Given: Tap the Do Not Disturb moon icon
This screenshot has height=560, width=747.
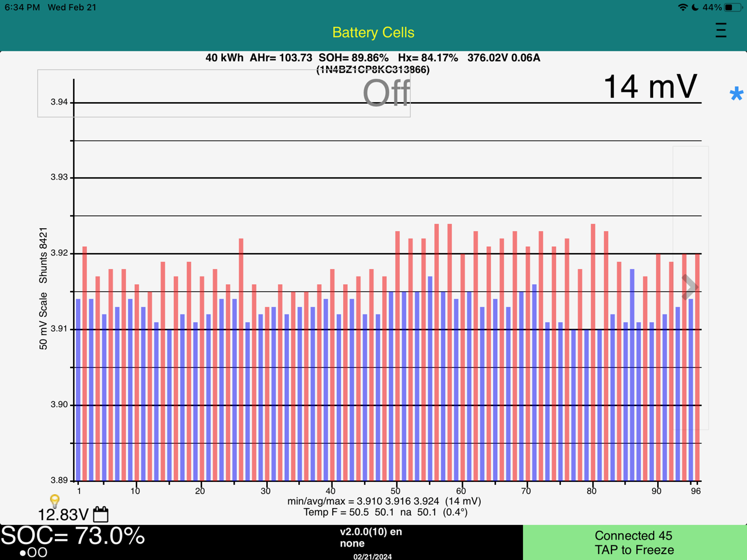Looking at the screenshot, I should pos(695,8).
